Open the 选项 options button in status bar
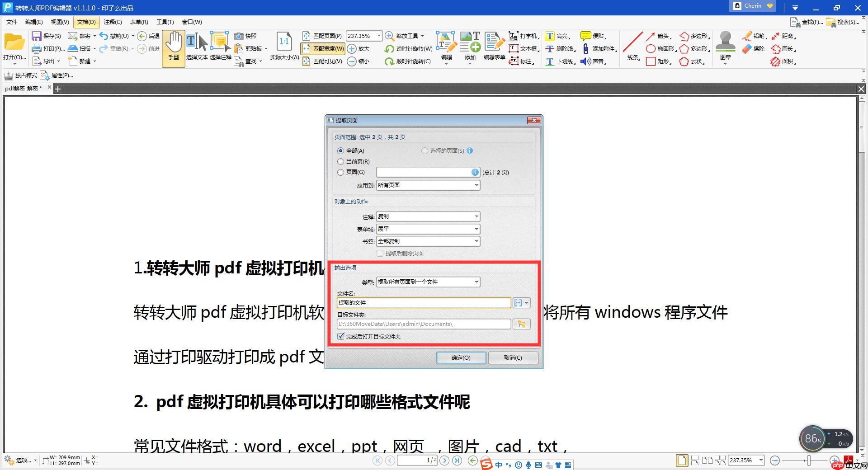The height and width of the screenshot is (470, 868). 20,460
